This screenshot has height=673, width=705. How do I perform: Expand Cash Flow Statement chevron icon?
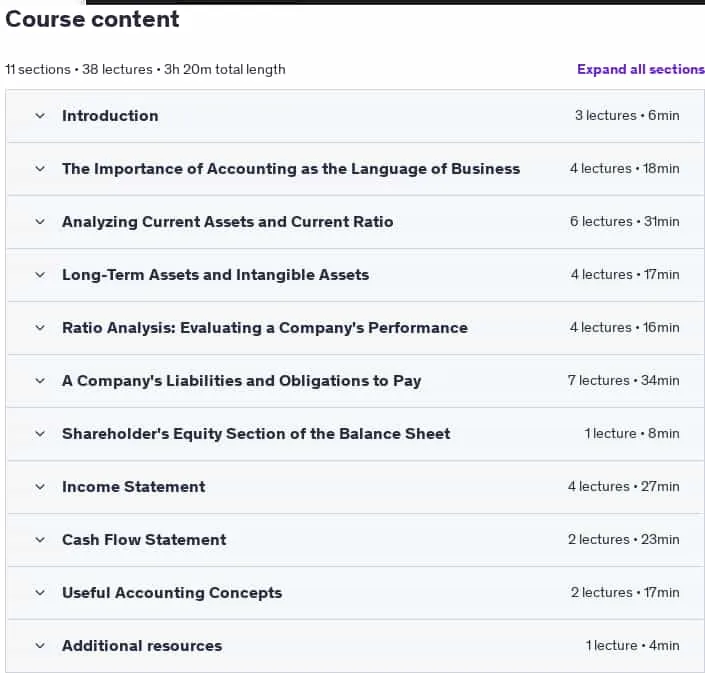40,540
